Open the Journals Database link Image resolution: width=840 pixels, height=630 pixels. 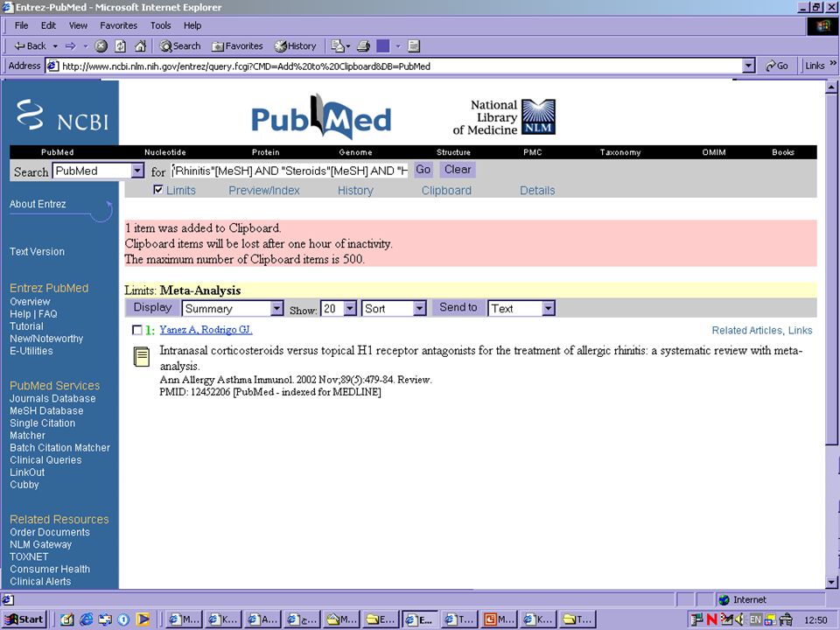(x=52, y=399)
